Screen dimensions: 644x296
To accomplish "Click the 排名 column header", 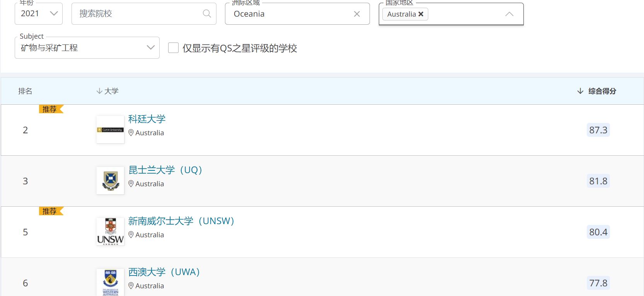I will click(x=25, y=91).
